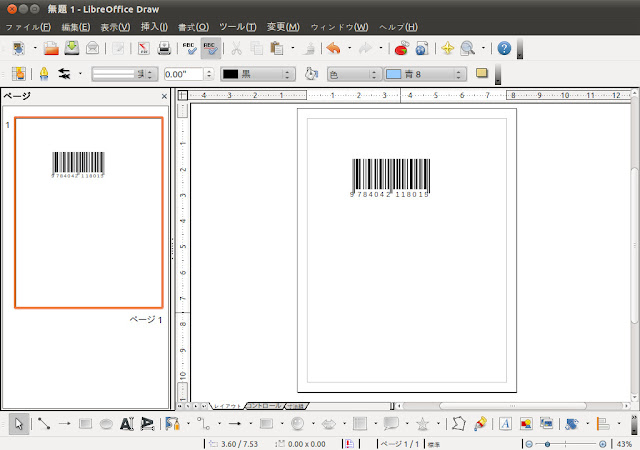
Task: Click the New document icon
Action: [18, 48]
